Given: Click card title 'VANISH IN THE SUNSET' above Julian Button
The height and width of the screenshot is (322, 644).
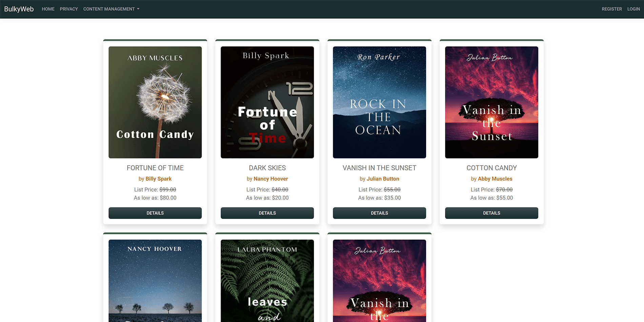Looking at the screenshot, I should (x=380, y=168).
